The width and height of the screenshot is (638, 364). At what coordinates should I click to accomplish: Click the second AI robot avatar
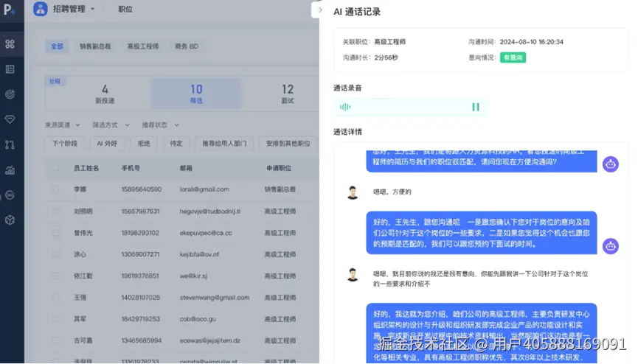click(x=610, y=246)
